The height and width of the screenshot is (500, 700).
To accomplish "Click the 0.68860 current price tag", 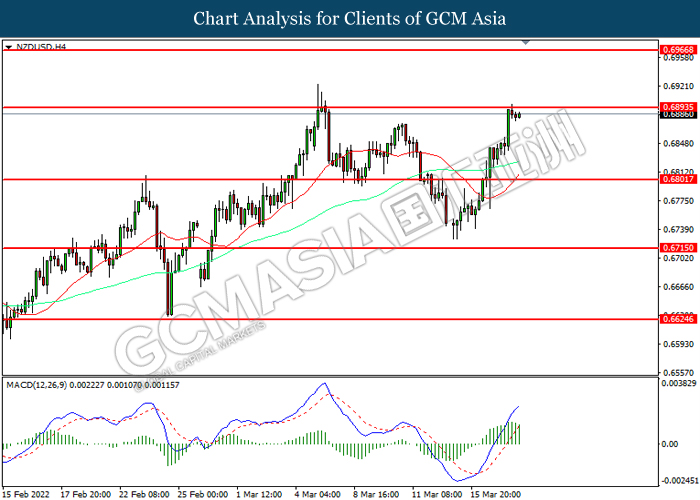I will (x=673, y=114).
